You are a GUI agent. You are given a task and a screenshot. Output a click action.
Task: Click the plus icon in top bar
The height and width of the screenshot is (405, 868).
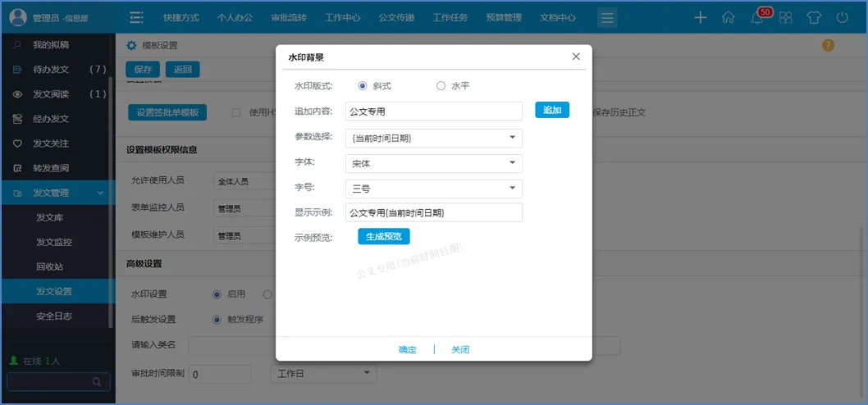click(x=700, y=17)
